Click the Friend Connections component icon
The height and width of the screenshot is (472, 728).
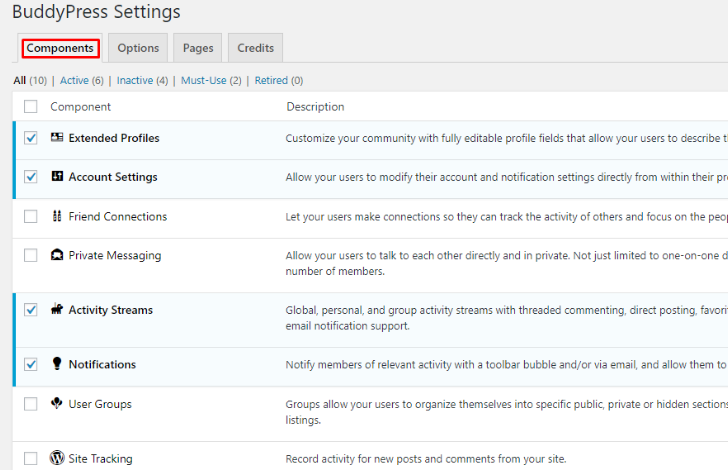tap(57, 216)
